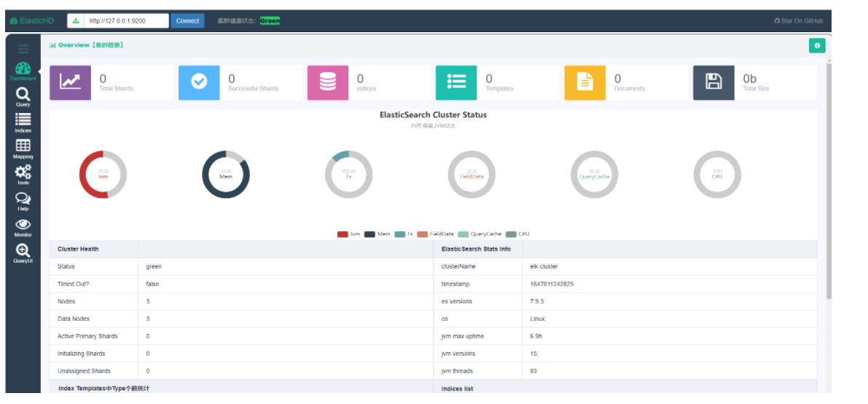Open the Indices list icon
The image size is (868, 404).
23,120
